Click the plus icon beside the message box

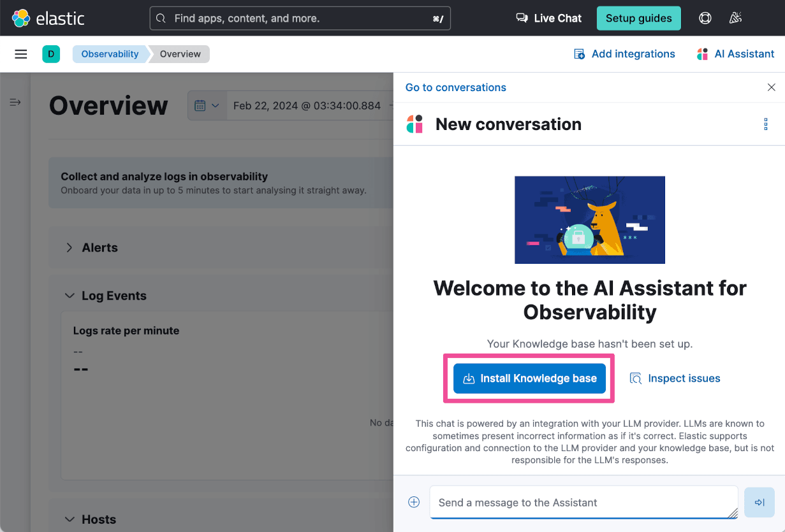pos(414,502)
